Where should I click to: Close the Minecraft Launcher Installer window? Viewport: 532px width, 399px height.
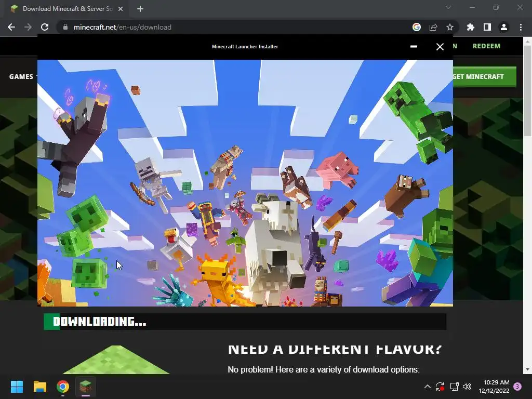pos(440,47)
